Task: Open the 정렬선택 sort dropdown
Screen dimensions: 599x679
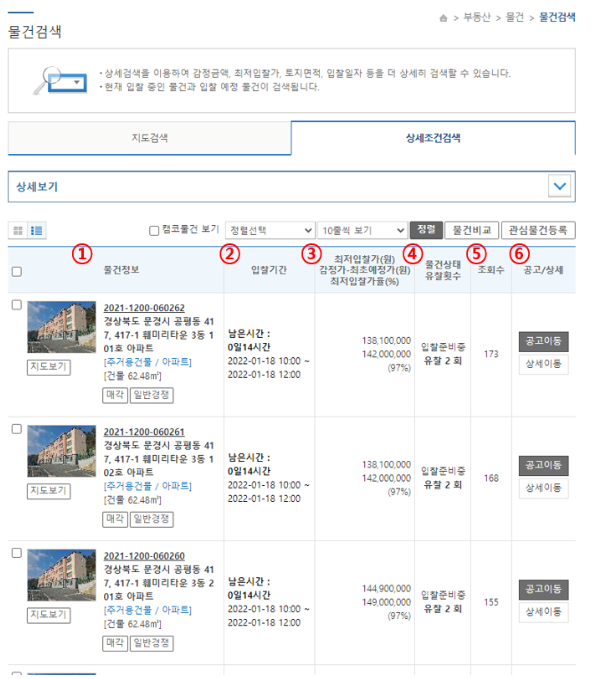Action: click(x=270, y=230)
